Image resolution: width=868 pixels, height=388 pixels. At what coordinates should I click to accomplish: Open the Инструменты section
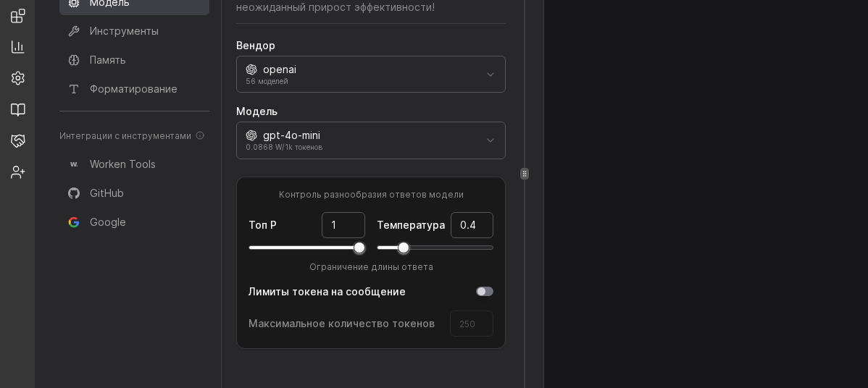[124, 31]
